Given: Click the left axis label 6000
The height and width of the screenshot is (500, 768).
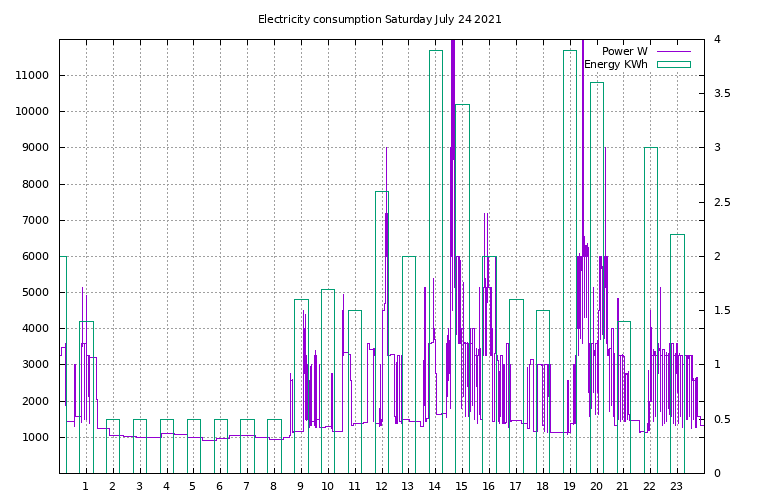Looking at the screenshot, I should coord(35,257).
